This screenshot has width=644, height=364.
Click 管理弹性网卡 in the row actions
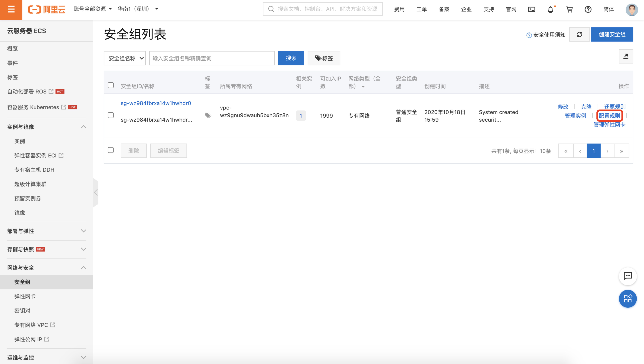(x=610, y=125)
